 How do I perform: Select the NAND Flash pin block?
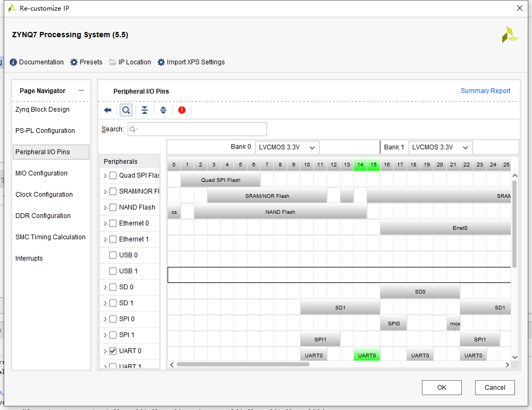pyautogui.click(x=280, y=212)
